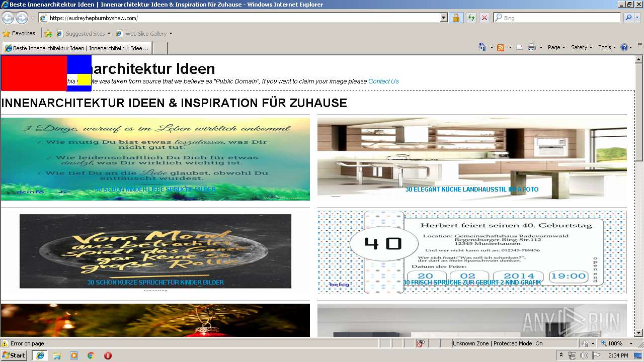Image resolution: width=644 pixels, height=362 pixels.
Task: Open 30 Schön Kinder Liebe Sprüche Bilder link
Action: pos(155,190)
